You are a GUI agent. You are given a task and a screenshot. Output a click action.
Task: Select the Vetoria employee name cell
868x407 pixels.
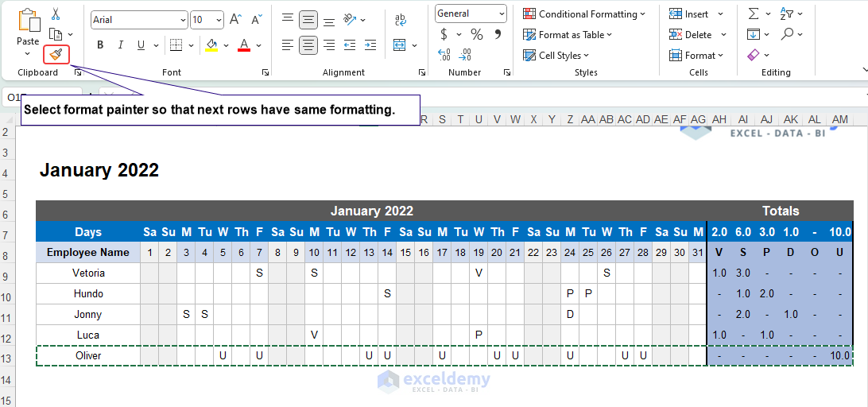[x=88, y=273]
